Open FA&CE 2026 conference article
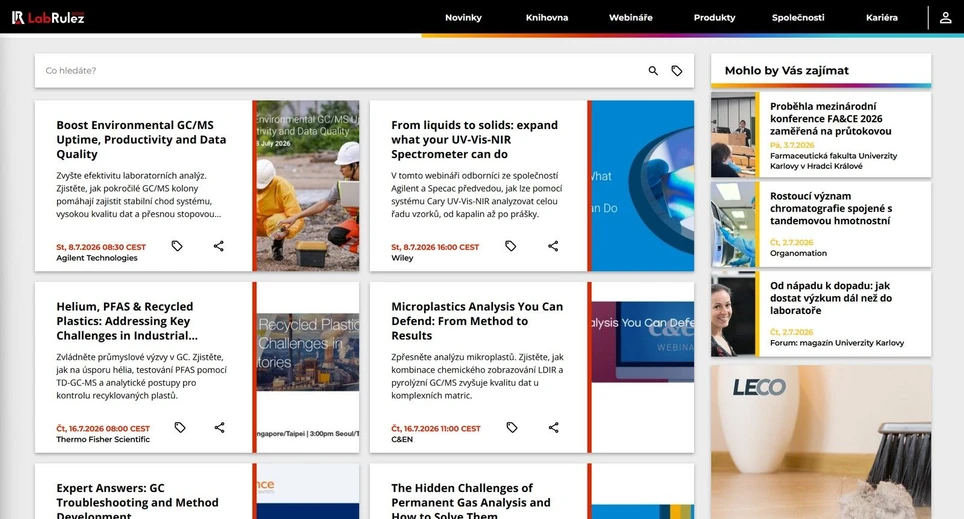964x519 pixels. tap(831, 119)
